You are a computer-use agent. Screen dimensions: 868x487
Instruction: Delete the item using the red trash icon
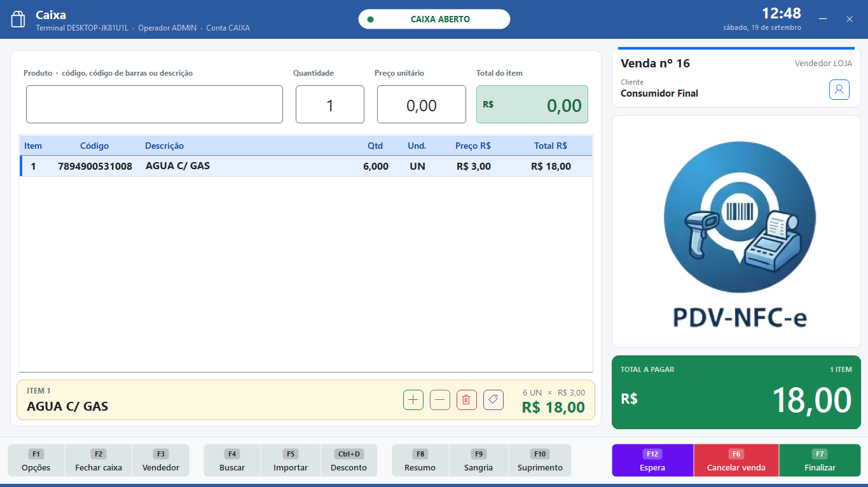(467, 400)
